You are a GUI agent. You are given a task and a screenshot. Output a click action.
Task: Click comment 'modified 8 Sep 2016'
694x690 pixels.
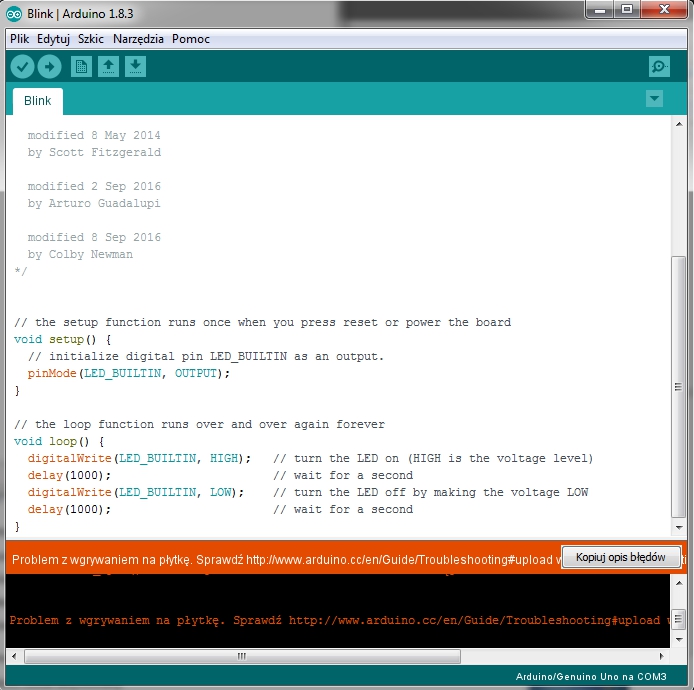(94, 237)
